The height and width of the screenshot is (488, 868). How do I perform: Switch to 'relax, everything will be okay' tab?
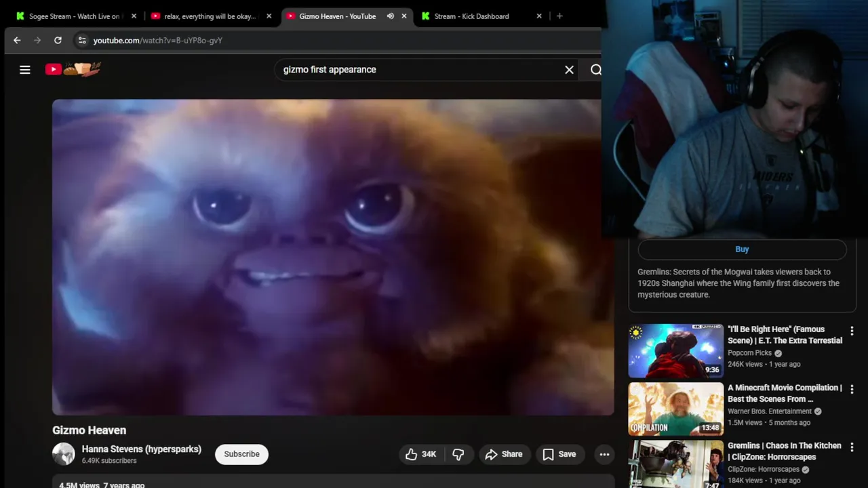click(x=212, y=16)
